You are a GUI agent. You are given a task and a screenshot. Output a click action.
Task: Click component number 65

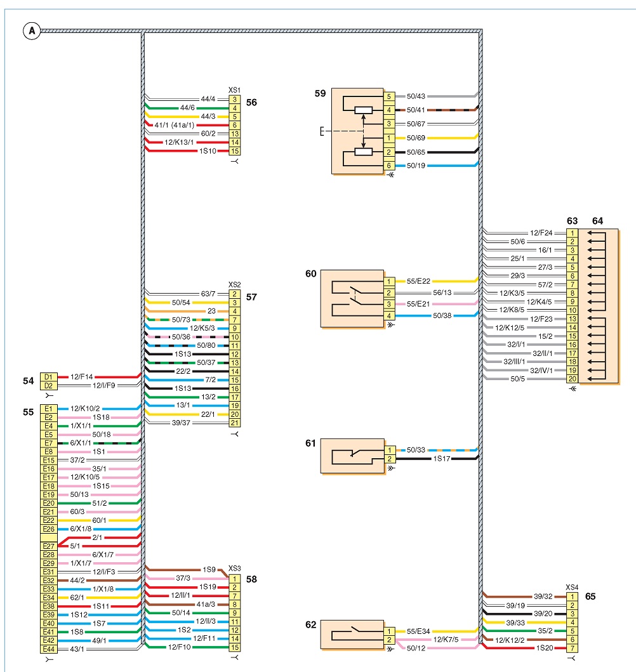pos(590,596)
